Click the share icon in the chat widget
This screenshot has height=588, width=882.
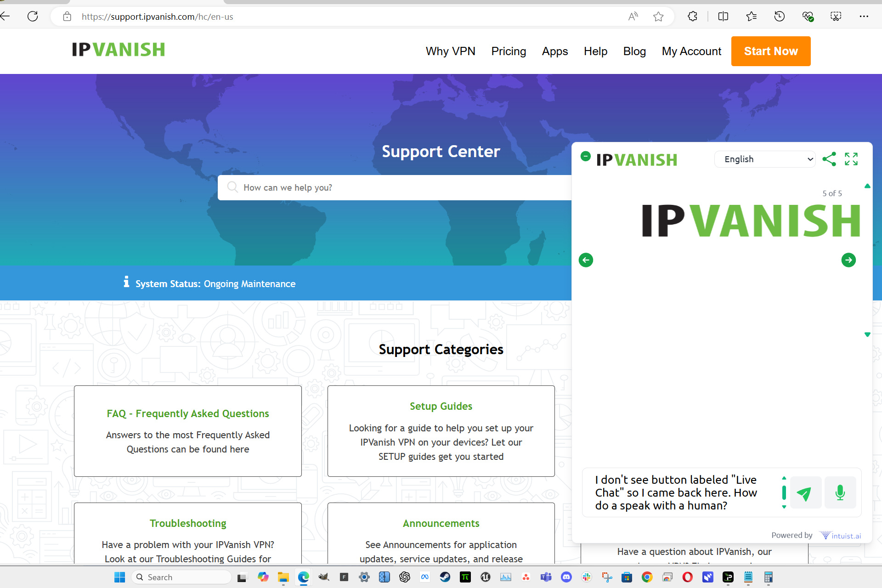coord(829,159)
